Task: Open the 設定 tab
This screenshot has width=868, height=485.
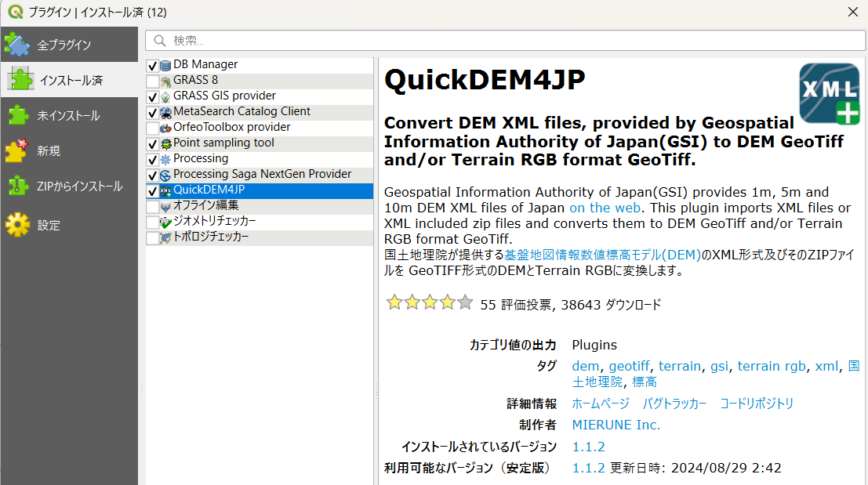Action: tap(69, 225)
